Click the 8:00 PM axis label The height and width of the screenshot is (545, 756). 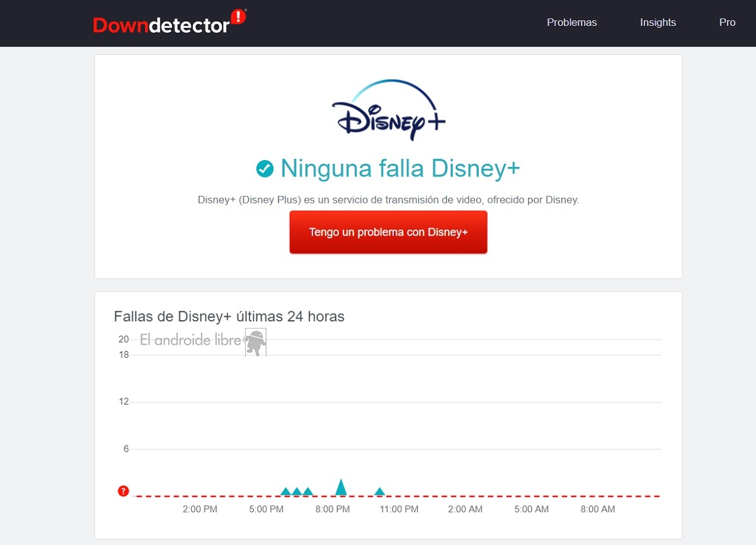[333, 509]
